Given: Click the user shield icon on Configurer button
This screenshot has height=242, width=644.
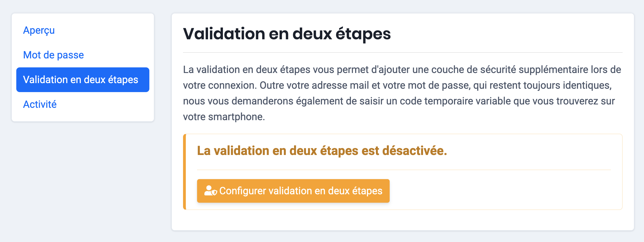Looking at the screenshot, I should (211, 191).
